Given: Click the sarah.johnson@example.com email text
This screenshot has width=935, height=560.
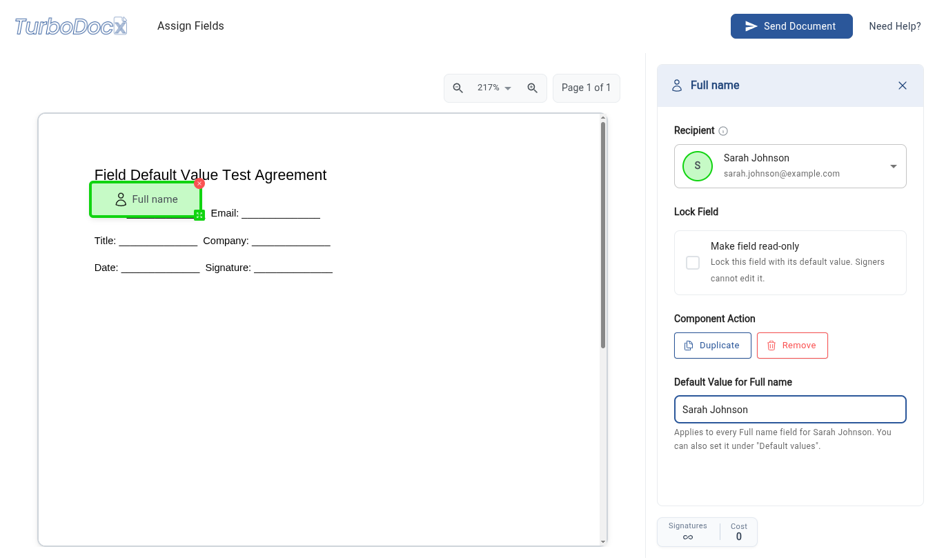Looking at the screenshot, I should (x=782, y=174).
